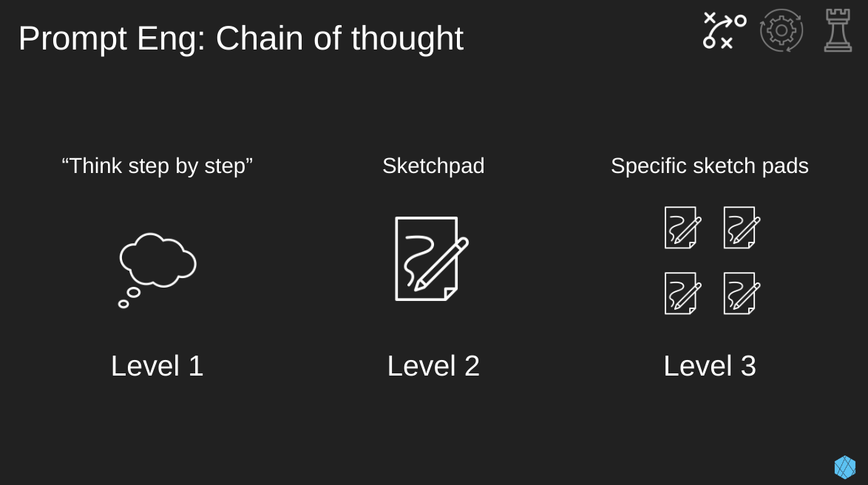Click the blue hexagon logo
Viewport: 868px width, 485px height.
pyautogui.click(x=845, y=467)
